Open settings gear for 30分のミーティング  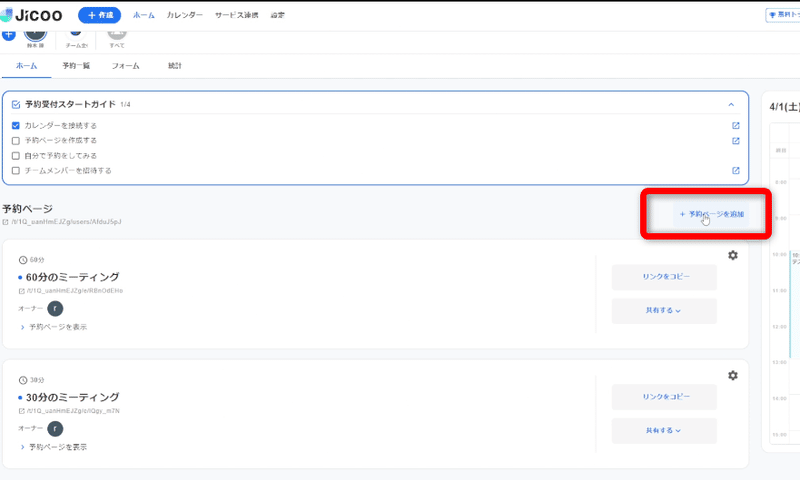733,375
